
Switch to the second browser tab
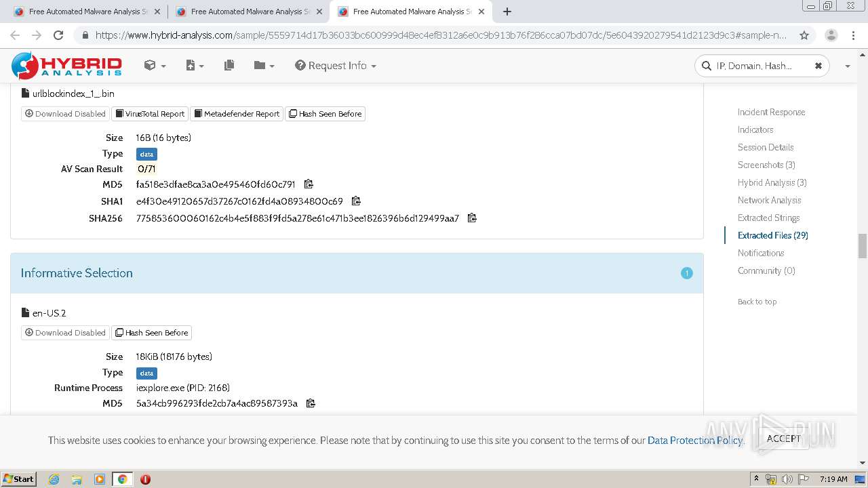click(x=248, y=12)
